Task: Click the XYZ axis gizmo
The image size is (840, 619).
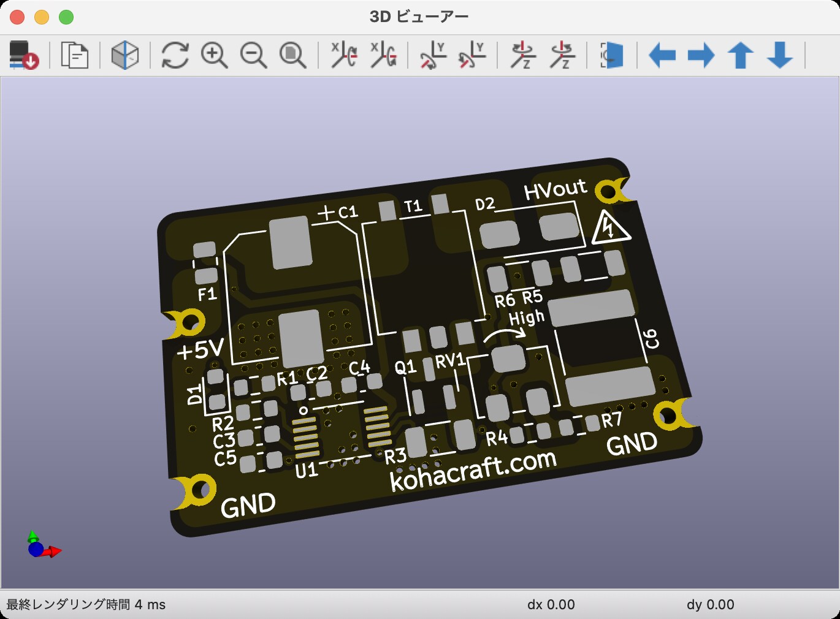Action: point(40,545)
